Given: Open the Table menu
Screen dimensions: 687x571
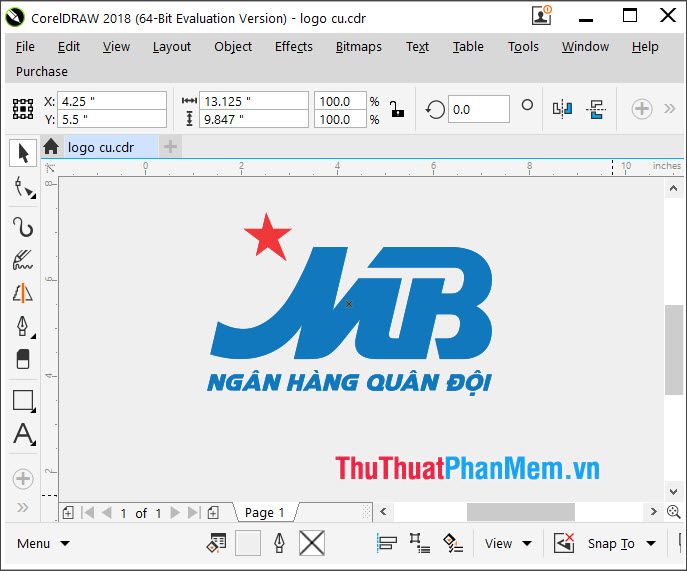Looking at the screenshot, I should (468, 46).
